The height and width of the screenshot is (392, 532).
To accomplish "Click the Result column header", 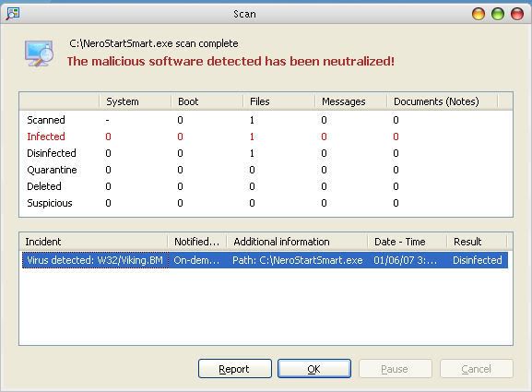I will click(477, 242).
